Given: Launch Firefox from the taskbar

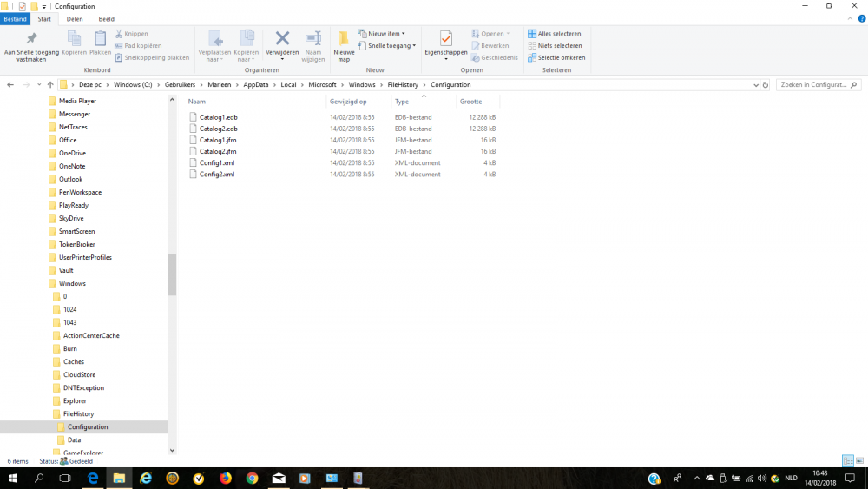Looking at the screenshot, I should (226, 478).
